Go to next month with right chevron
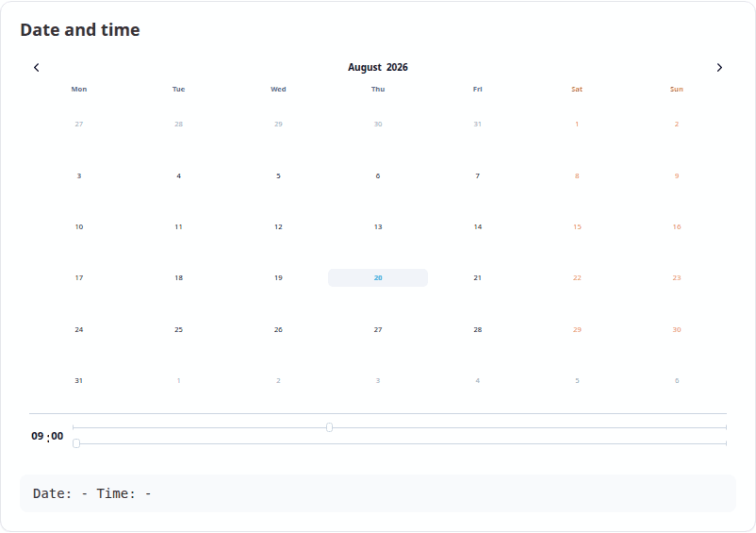Screen dimensions: 756x533 coord(719,68)
